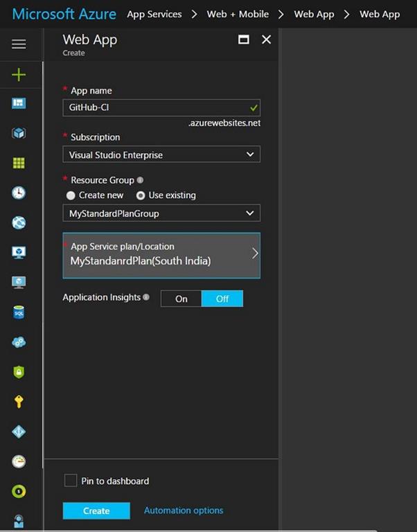Image resolution: width=417 pixels, height=532 pixels.
Task: Click the Microsoft Azure logo text
Action: point(64,15)
